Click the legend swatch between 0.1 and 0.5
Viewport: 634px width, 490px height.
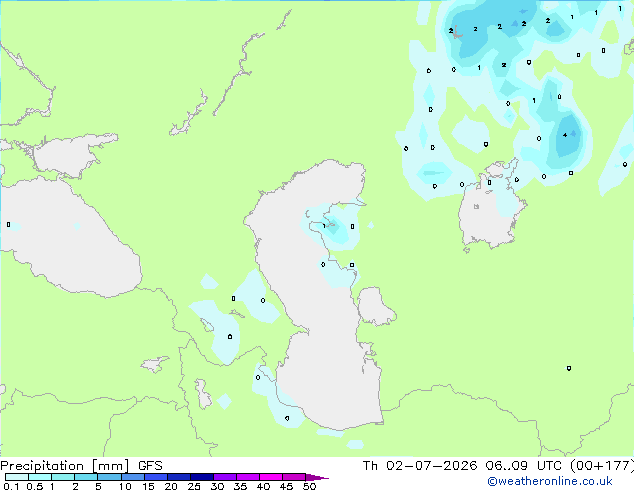pos(17,477)
